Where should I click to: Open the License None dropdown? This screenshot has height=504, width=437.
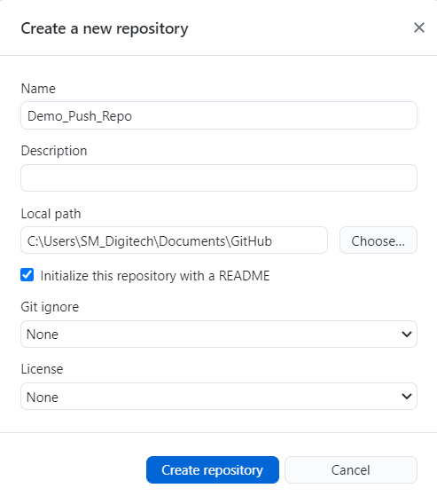(219, 397)
